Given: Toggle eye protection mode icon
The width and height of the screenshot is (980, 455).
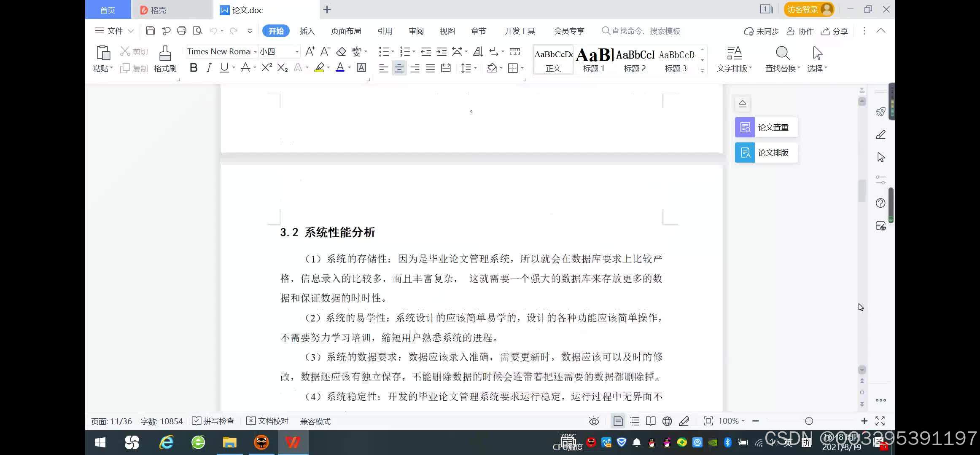Looking at the screenshot, I should tap(594, 421).
